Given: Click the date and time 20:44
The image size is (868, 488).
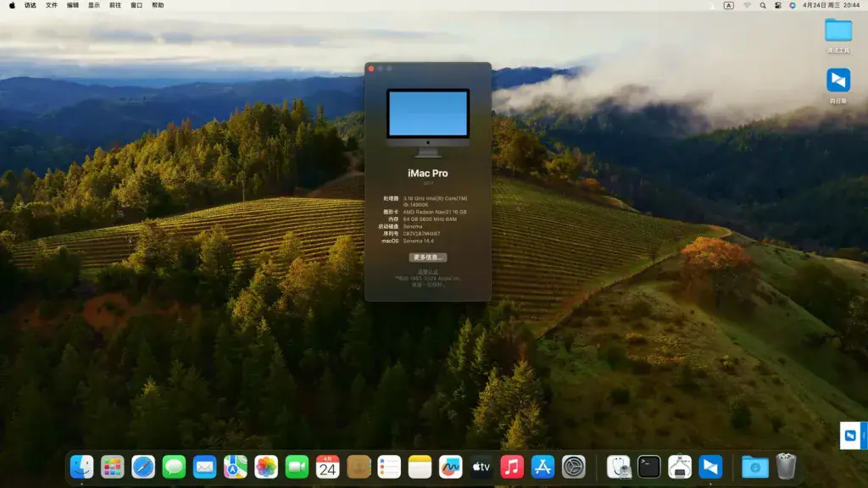Looking at the screenshot, I should (831, 6).
